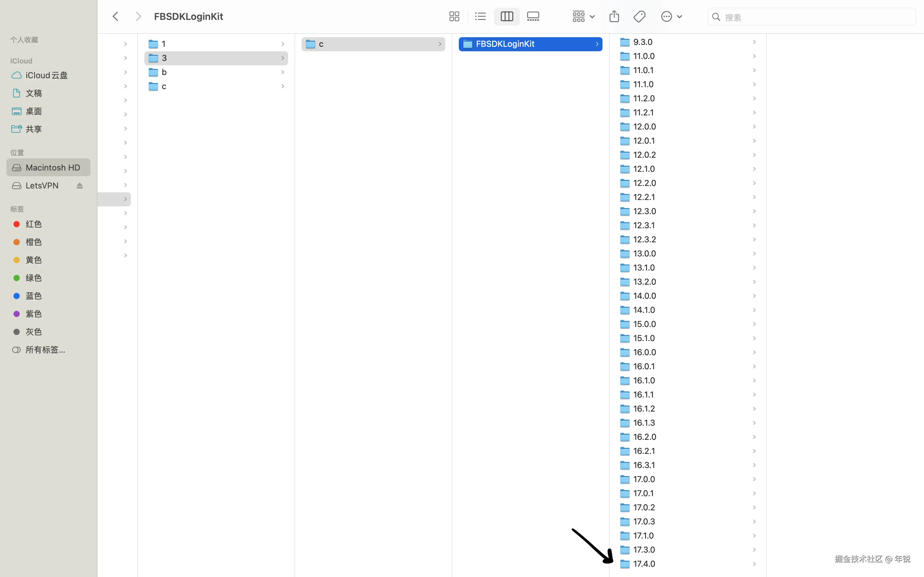This screenshot has width=924, height=577.
Task: Open the 桌面 sidebar item
Action: tap(34, 111)
